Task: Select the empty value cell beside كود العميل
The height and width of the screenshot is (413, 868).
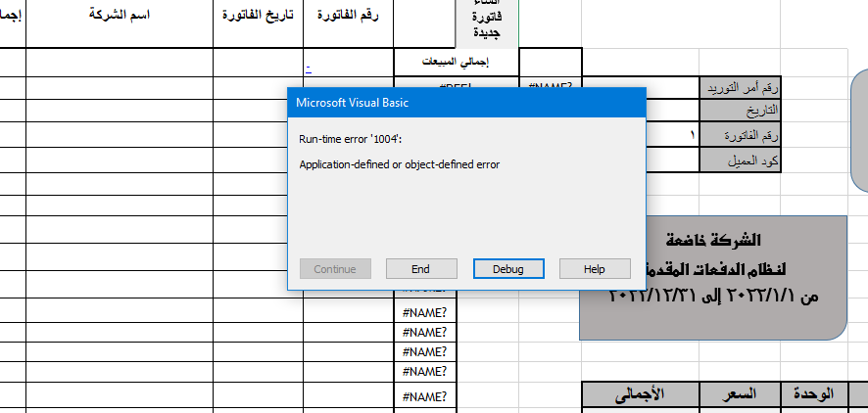Action: click(x=672, y=161)
